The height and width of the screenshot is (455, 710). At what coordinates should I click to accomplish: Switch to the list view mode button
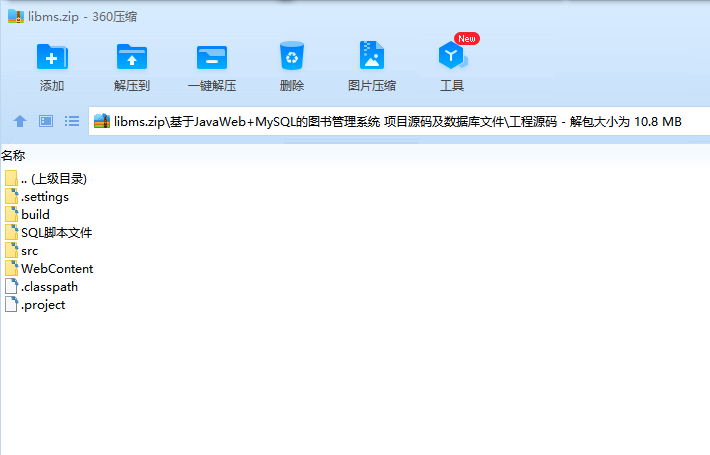coord(72,121)
